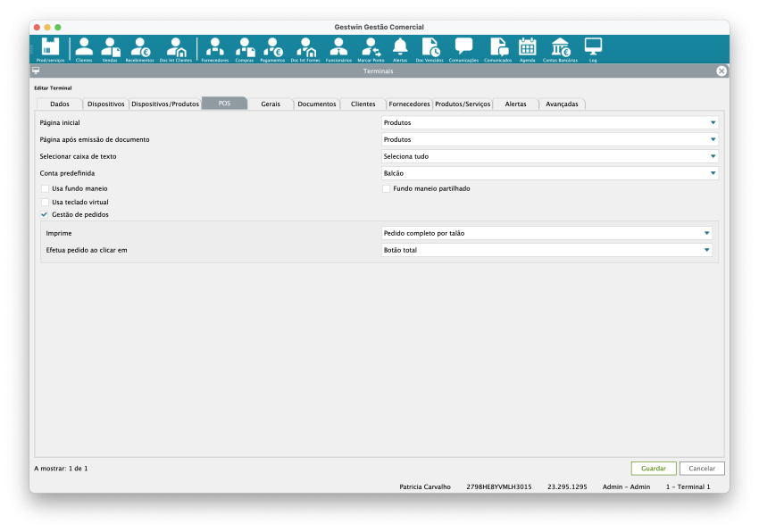The height and width of the screenshot is (532, 759).
Task: Switch to the Dispositivos tab
Action: [x=106, y=104]
